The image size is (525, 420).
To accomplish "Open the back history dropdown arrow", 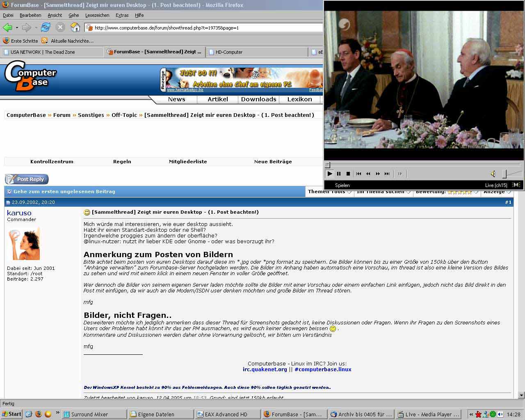I will pyautogui.click(x=17, y=28).
